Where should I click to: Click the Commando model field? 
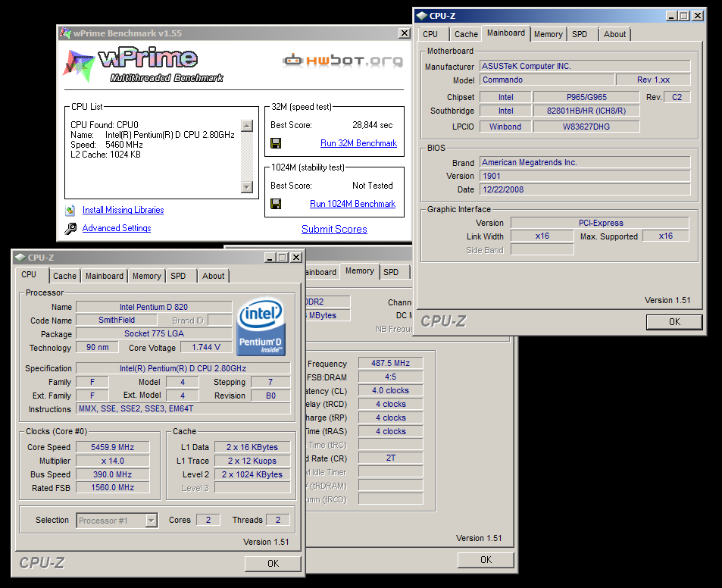[x=547, y=80]
